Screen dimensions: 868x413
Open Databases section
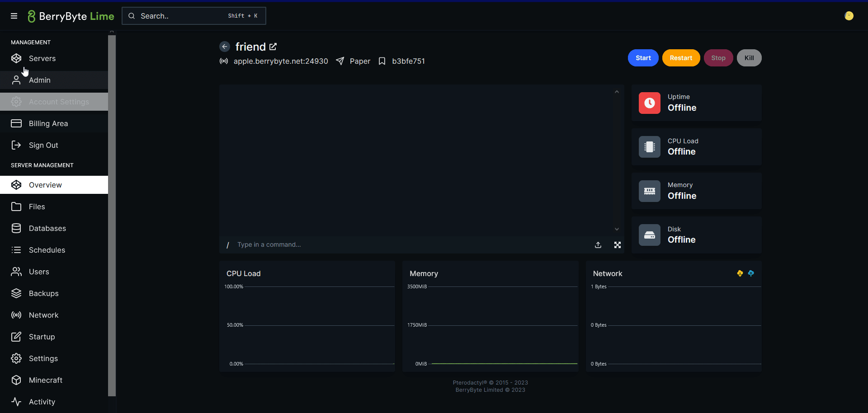point(54,228)
